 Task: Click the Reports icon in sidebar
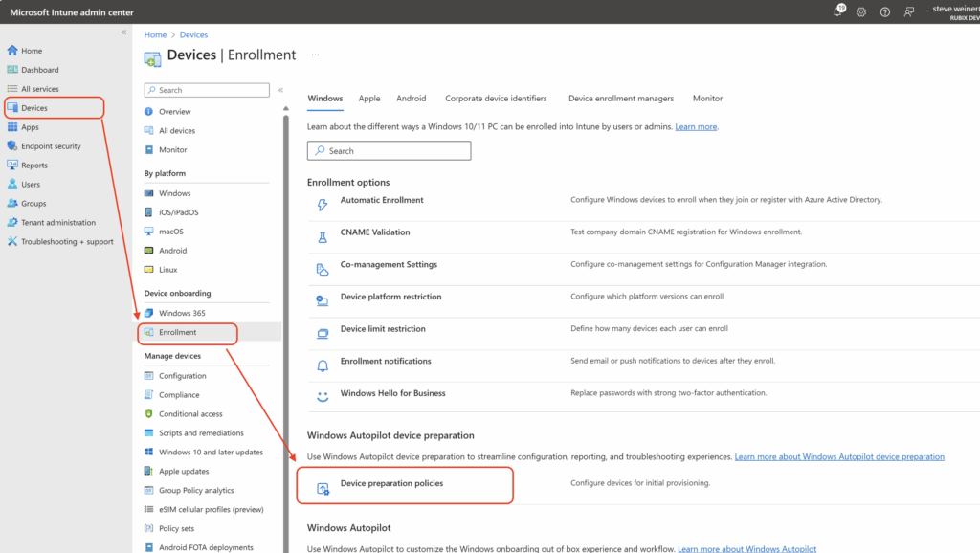pos(12,165)
